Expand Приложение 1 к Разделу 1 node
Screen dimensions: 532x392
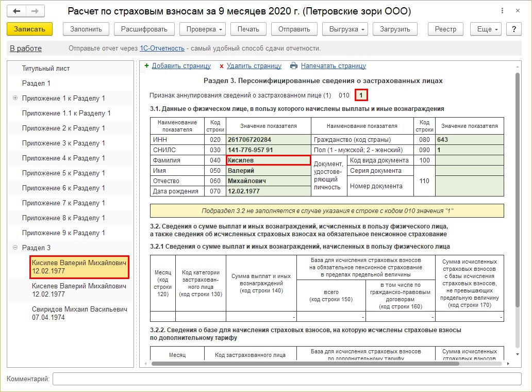[x=15, y=98]
